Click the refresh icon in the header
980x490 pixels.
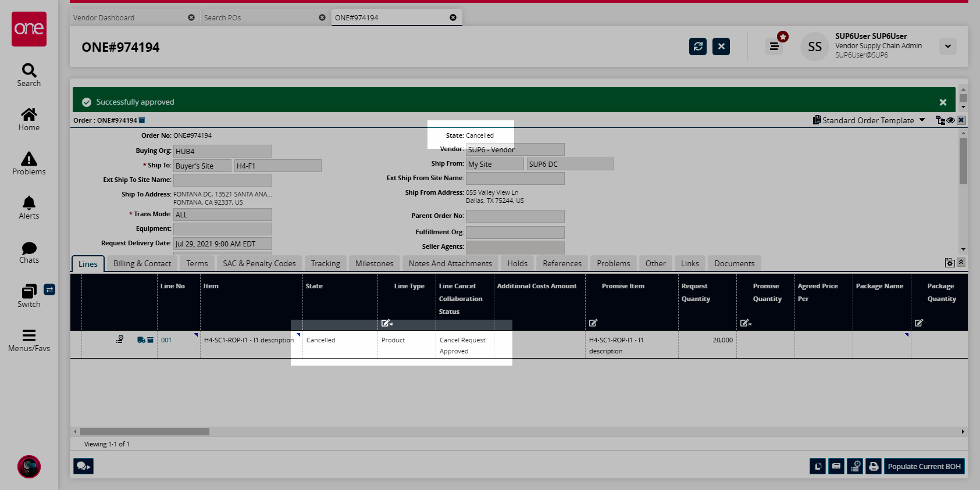[x=698, y=47]
